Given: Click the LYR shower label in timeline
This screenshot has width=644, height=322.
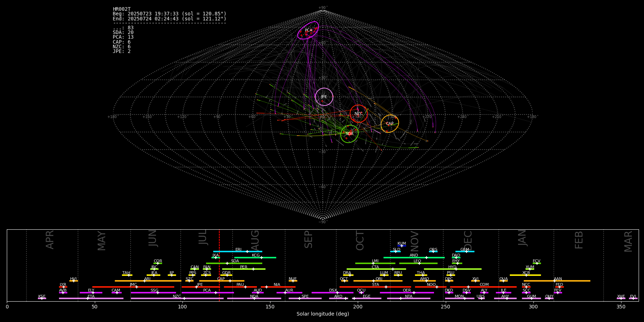Looking at the screenshot, I should tap(63, 285).
